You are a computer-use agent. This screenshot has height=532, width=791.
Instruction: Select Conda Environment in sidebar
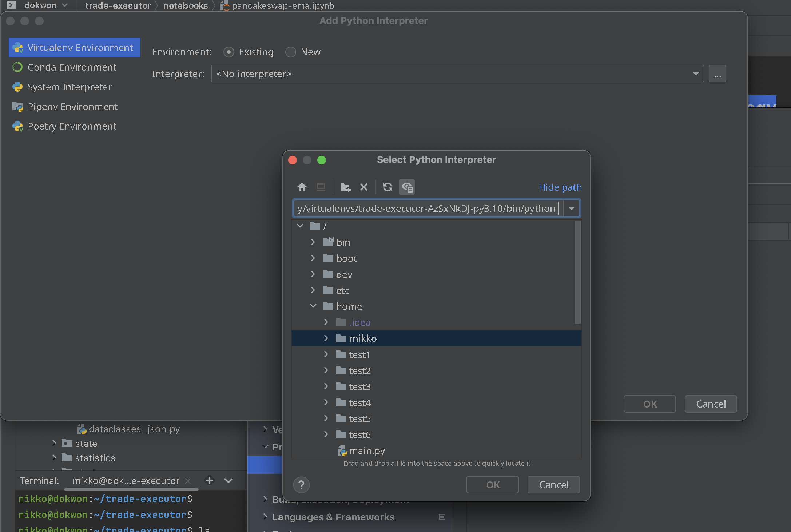(72, 67)
